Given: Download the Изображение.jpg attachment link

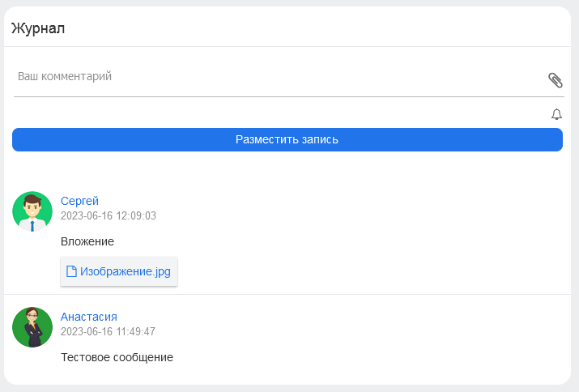Looking at the screenshot, I should click(126, 271).
